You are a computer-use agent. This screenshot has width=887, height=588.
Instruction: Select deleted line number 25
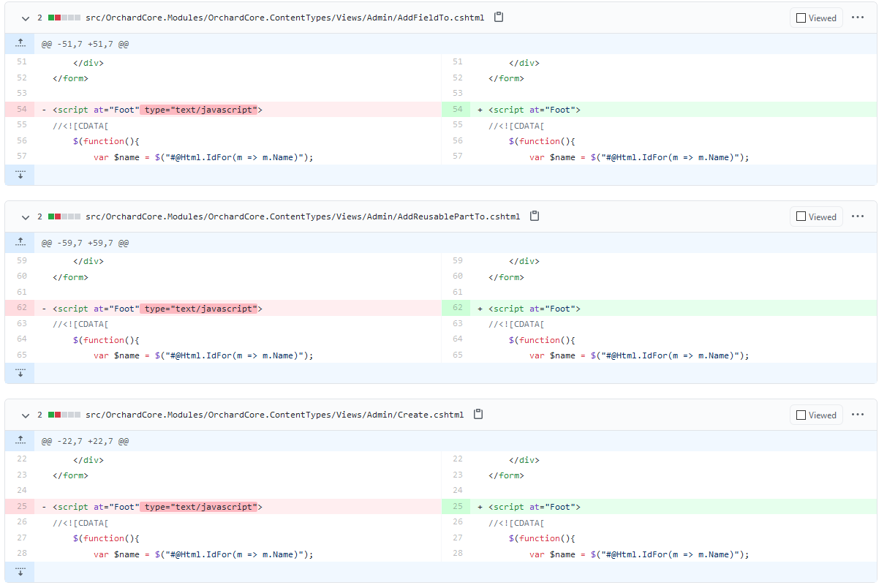click(x=20, y=506)
